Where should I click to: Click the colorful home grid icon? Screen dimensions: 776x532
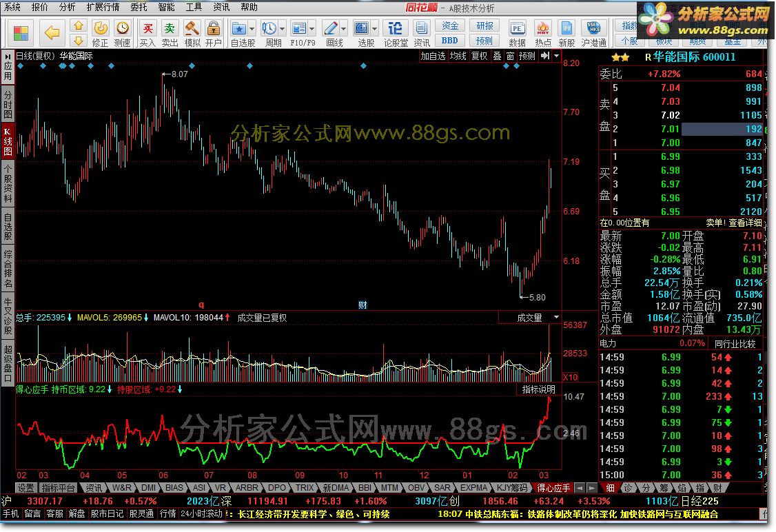tap(20, 33)
